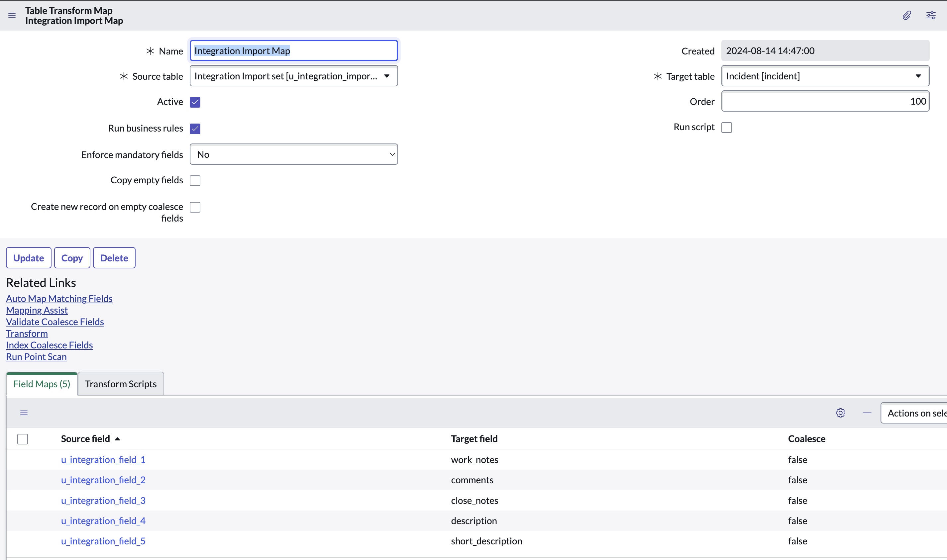
Task: Select the Field Maps (5) tab
Action: click(42, 384)
